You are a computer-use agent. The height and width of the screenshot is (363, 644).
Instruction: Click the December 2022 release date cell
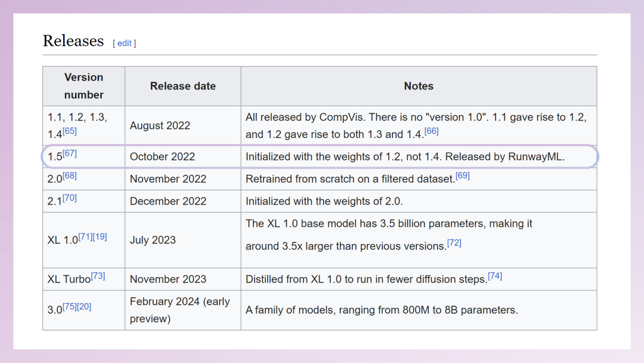pyautogui.click(x=183, y=201)
